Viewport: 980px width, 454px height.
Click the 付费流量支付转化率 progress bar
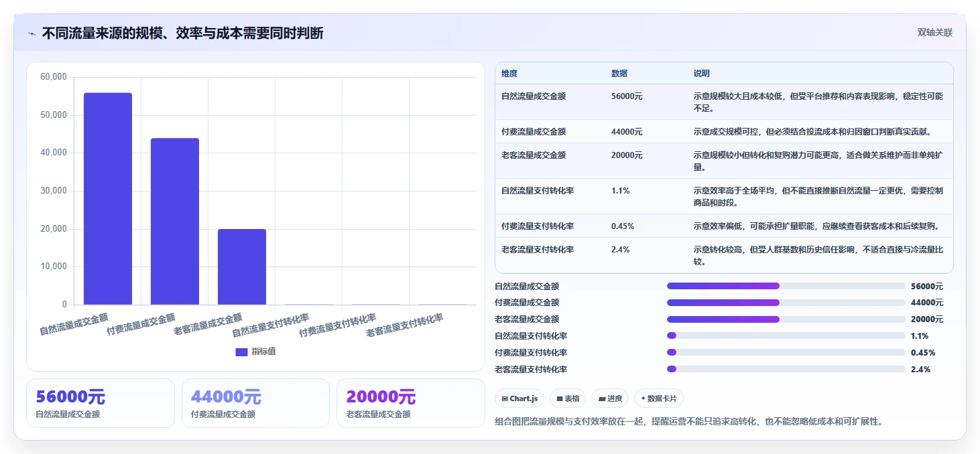point(786,352)
